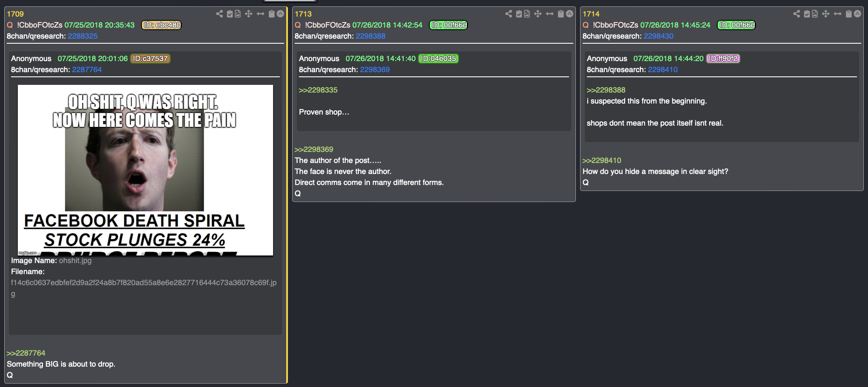Viewport: 868px width, 387px height.
Task: Click the horizontal arrows icon on post 1714
Action: point(837,14)
